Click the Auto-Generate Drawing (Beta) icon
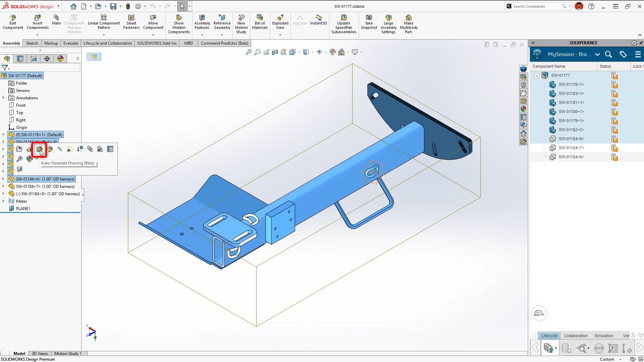The height and width of the screenshot is (362, 644). (x=39, y=149)
